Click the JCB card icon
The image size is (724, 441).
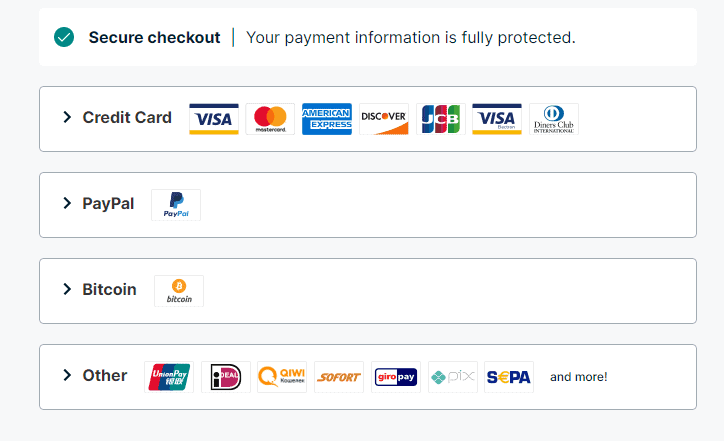tap(440, 119)
